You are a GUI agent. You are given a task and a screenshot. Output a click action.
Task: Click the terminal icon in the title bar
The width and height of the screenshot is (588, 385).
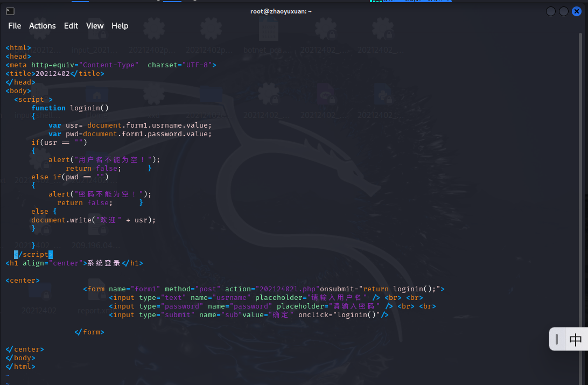click(x=10, y=11)
